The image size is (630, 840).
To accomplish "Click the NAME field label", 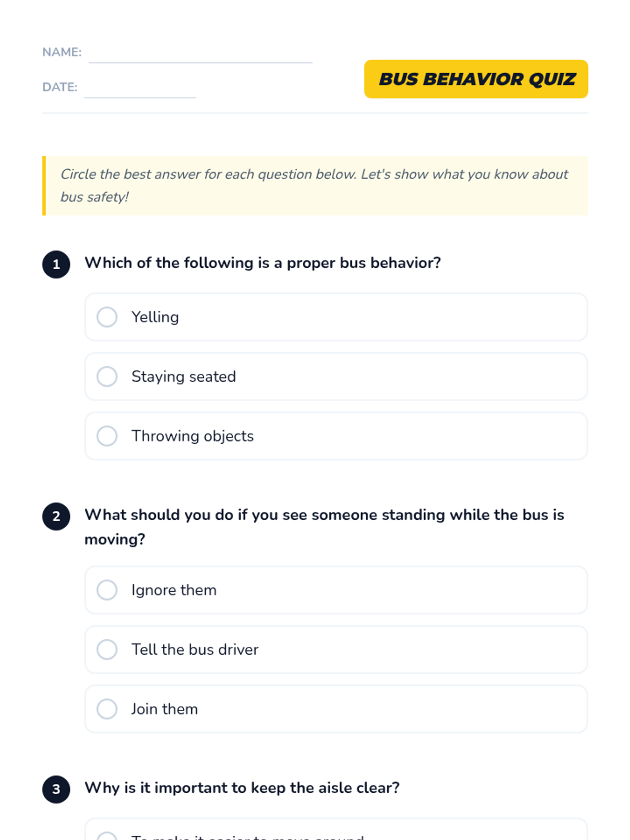I will click(x=62, y=52).
